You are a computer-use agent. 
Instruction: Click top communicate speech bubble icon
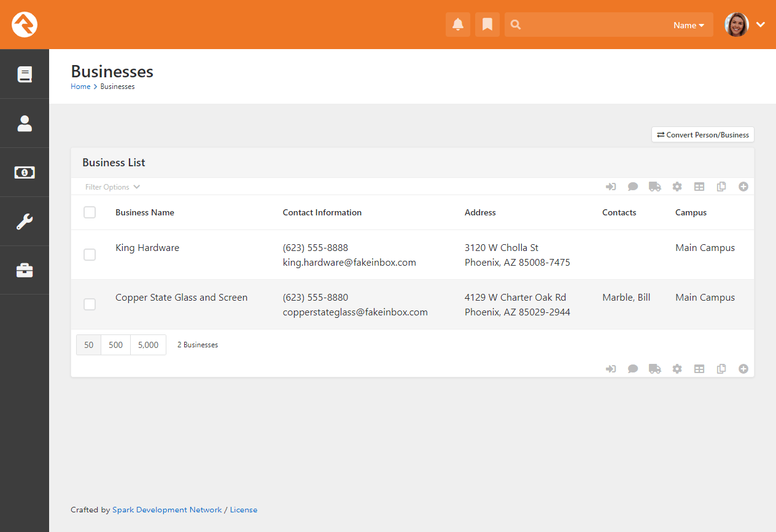(x=633, y=187)
